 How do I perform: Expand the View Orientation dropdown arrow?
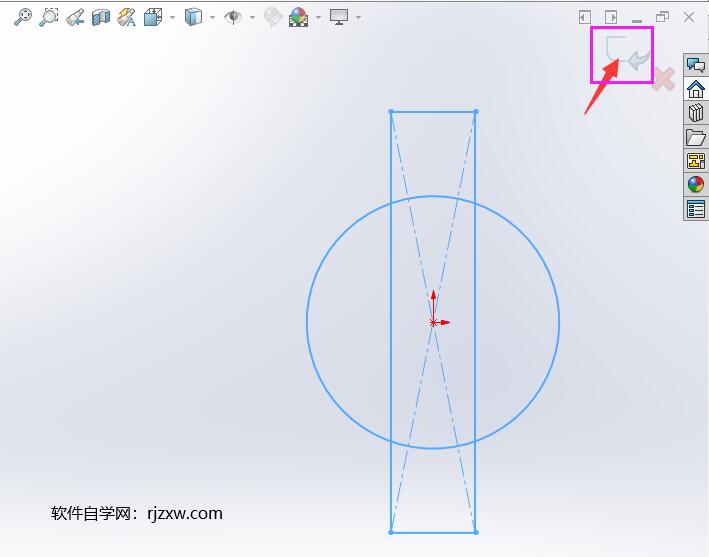pos(172,18)
